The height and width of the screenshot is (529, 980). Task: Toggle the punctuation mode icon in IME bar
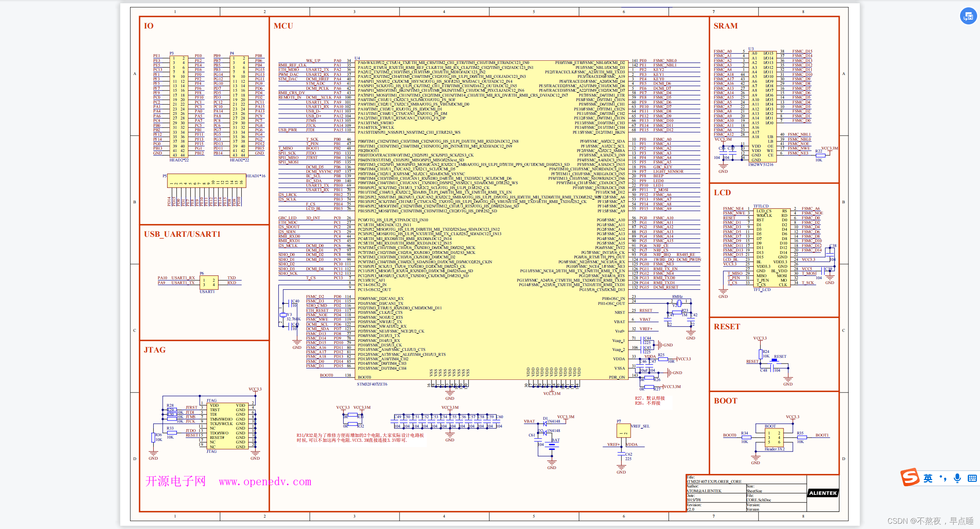click(x=943, y=478)
